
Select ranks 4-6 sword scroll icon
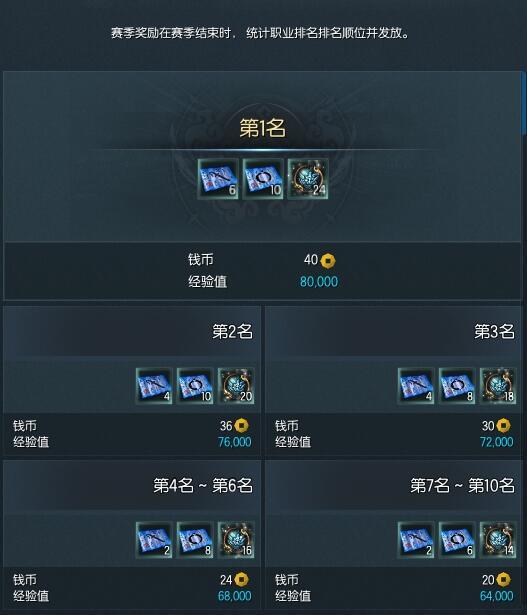tap(154, 540)
